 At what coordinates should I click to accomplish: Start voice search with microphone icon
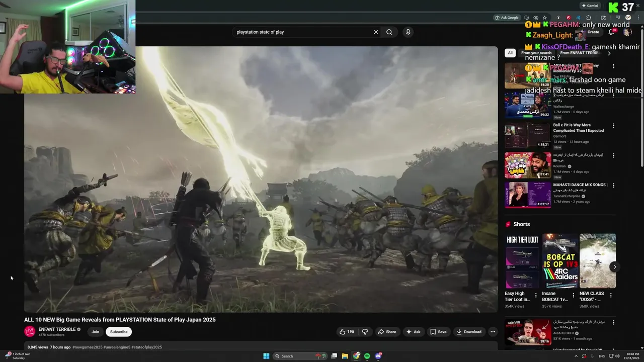(x=408, y=32)
